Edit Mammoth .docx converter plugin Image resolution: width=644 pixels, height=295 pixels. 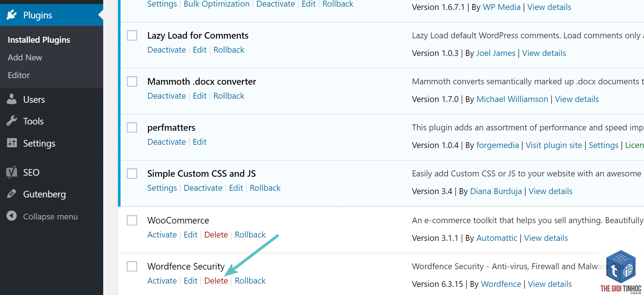[200, 96]
